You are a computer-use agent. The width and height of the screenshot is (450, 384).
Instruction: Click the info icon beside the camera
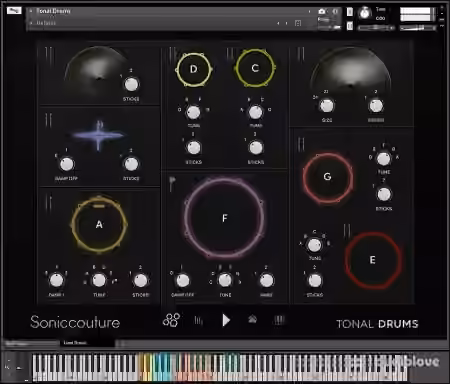tap(335, 11)
